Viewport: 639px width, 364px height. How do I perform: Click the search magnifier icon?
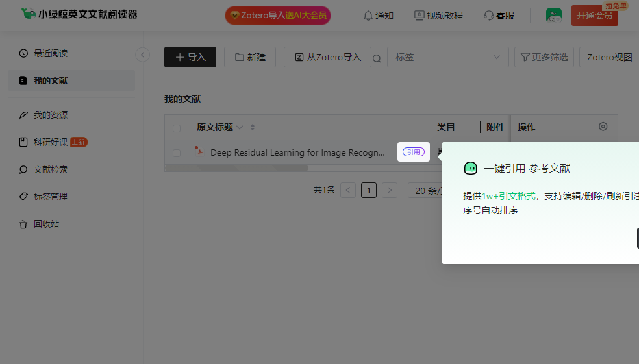pyautogui.click(x=377, y=58)
